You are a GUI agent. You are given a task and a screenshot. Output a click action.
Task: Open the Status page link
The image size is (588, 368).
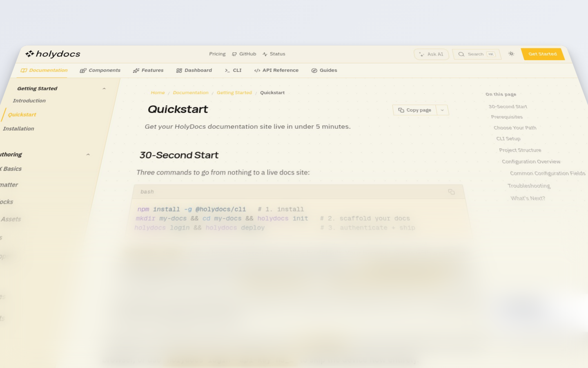tap(274, 54)
